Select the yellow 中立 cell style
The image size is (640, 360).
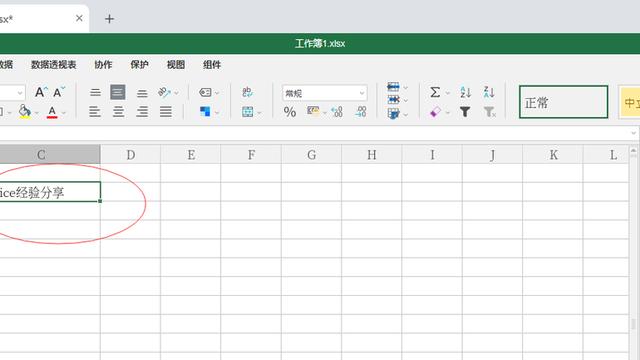tap(629, 102)
